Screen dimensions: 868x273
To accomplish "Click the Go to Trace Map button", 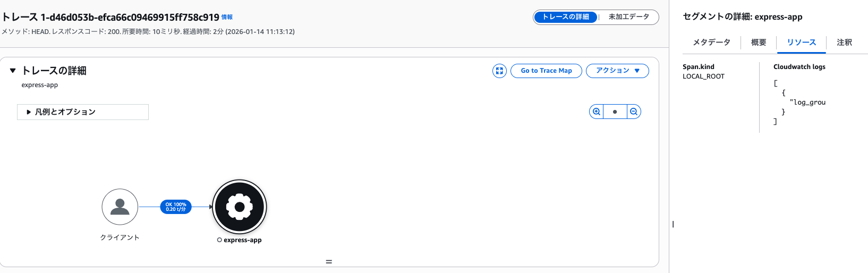I will 546,71.
